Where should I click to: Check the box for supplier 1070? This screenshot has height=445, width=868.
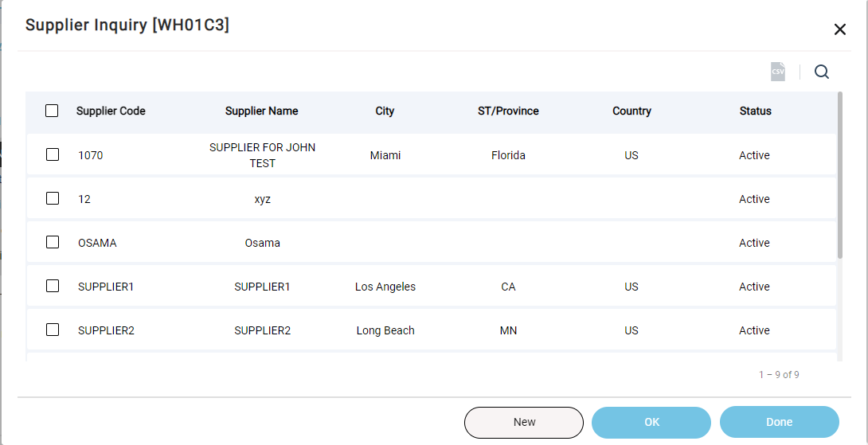pyautogui.click(x=53, y=154)
